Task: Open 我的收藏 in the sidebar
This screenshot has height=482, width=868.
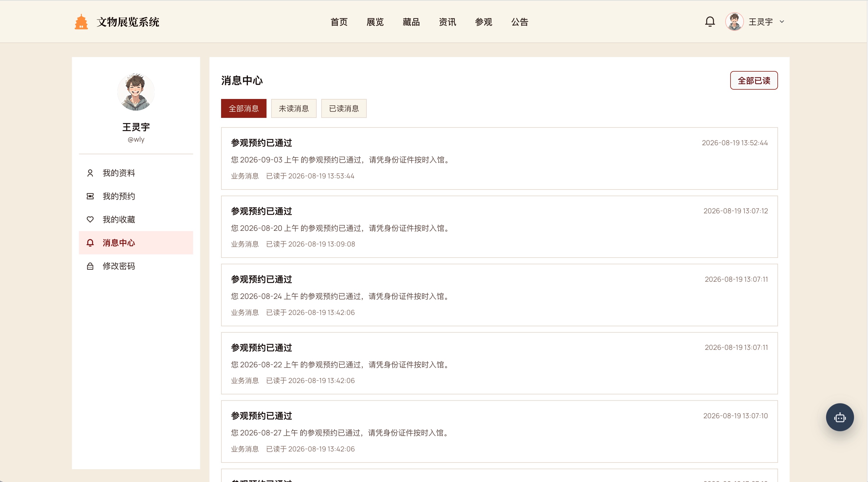Action: coord(136,220)
